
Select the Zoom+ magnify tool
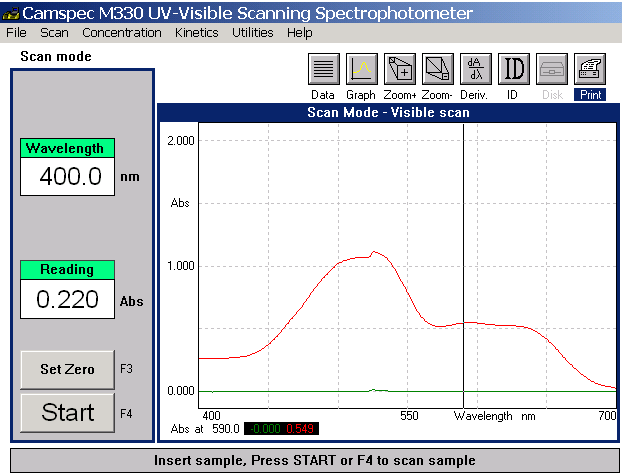(400, 69)
